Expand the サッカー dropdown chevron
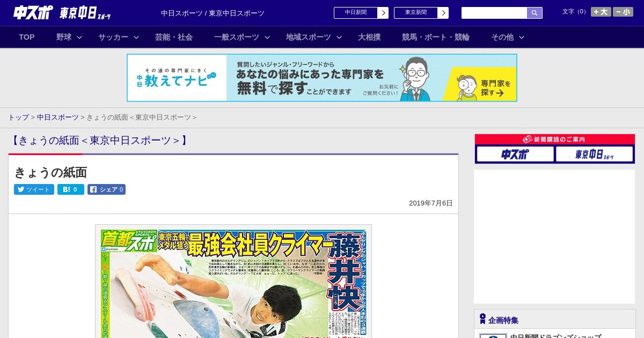Screen dimensions: 644x338 pos(136,38)
